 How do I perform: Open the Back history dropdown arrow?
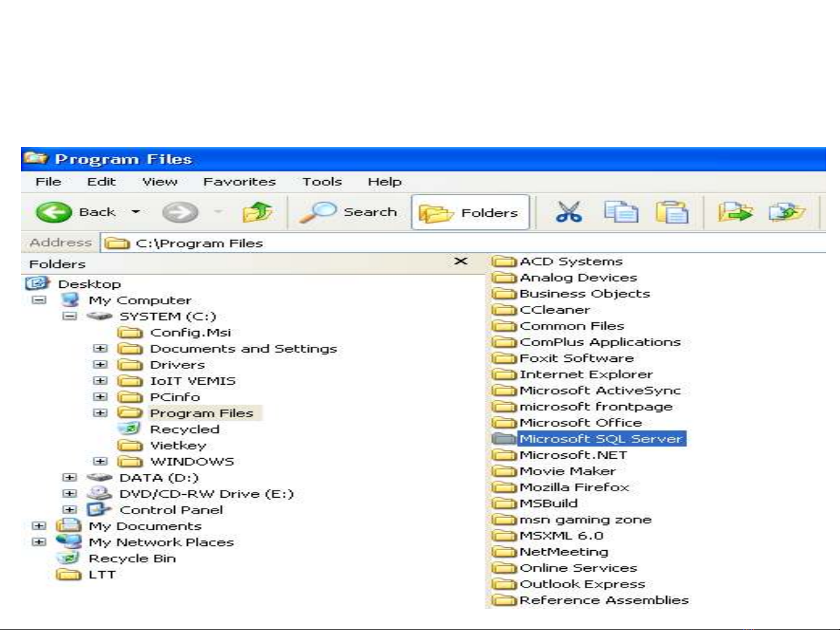tap(135, 212)
